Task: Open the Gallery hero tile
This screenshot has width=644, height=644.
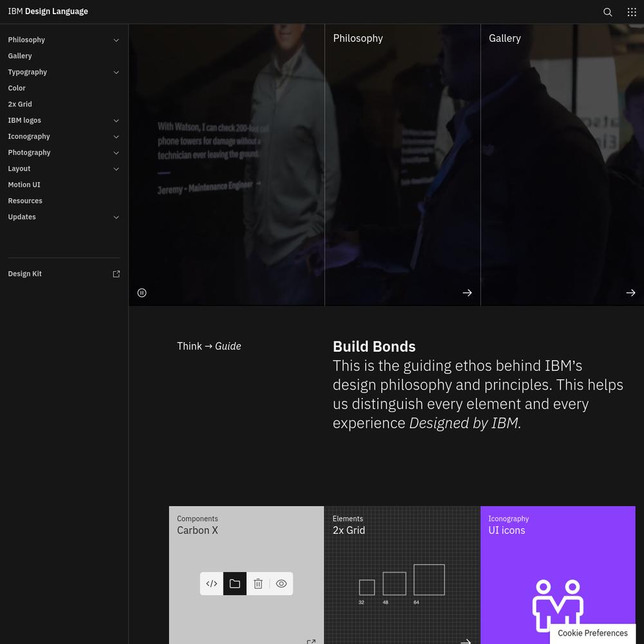Action: [x=562, y=165]
